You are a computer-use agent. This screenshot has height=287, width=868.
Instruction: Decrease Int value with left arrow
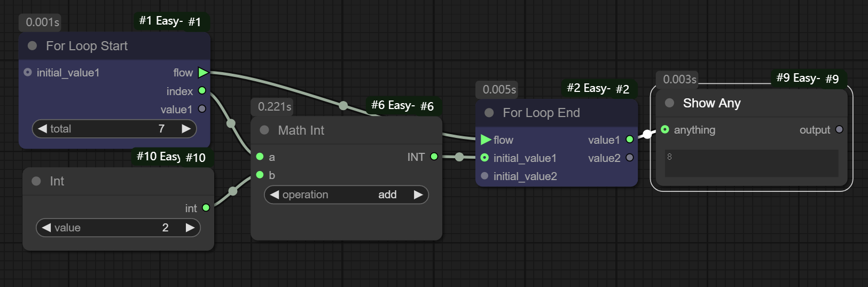point(46,228)
